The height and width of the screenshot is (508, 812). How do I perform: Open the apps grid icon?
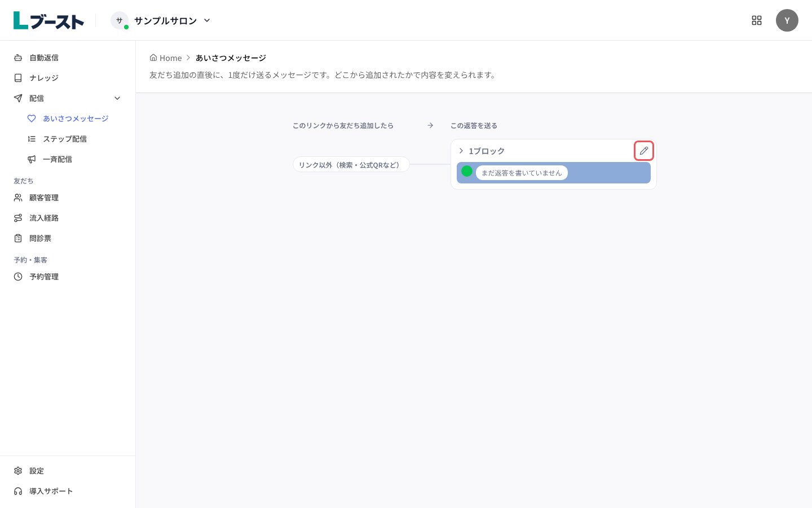tap(757, 20)
